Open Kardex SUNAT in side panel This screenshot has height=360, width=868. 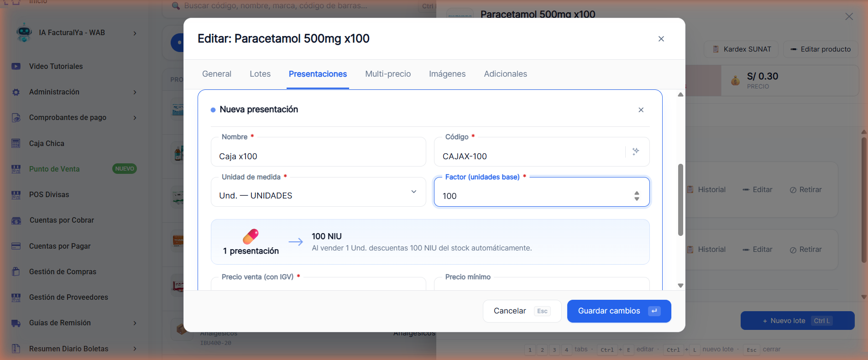742,49
